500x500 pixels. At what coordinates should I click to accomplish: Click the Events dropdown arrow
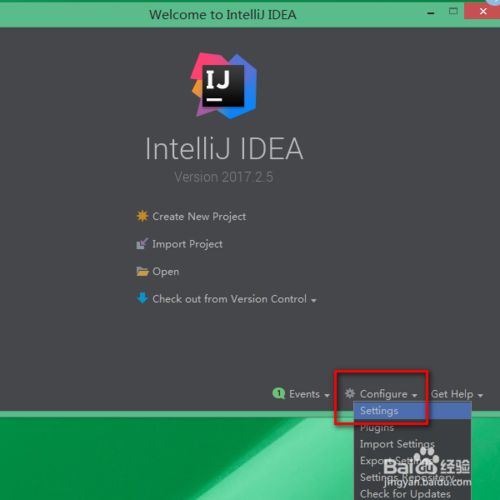tap(327, 395)
